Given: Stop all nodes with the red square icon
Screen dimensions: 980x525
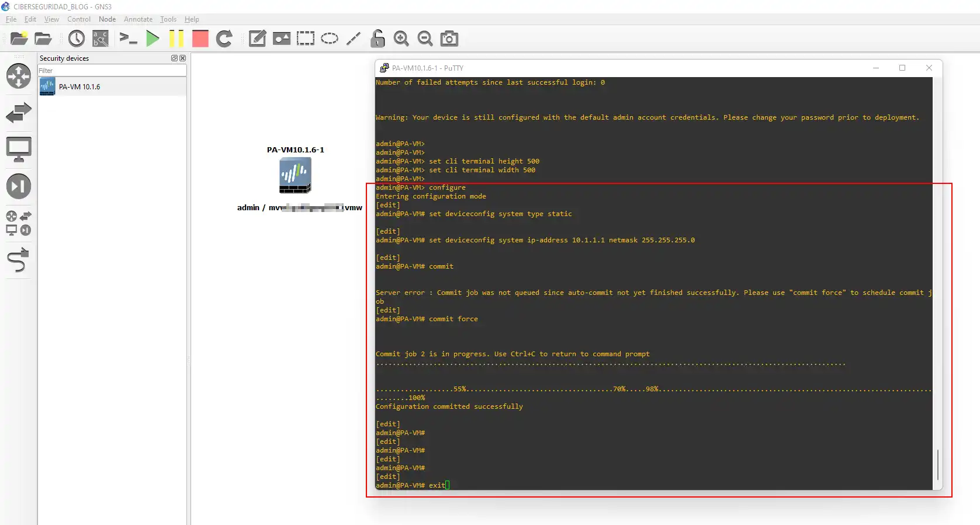Looking at the screenshot, I should click(x=200, y=39).
